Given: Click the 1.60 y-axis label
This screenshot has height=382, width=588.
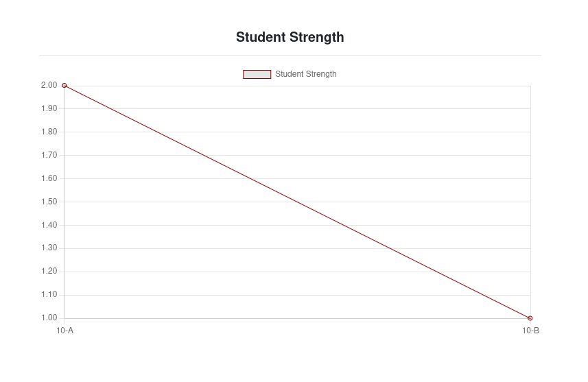Looking at the screenshot, I should pos(49,178).
